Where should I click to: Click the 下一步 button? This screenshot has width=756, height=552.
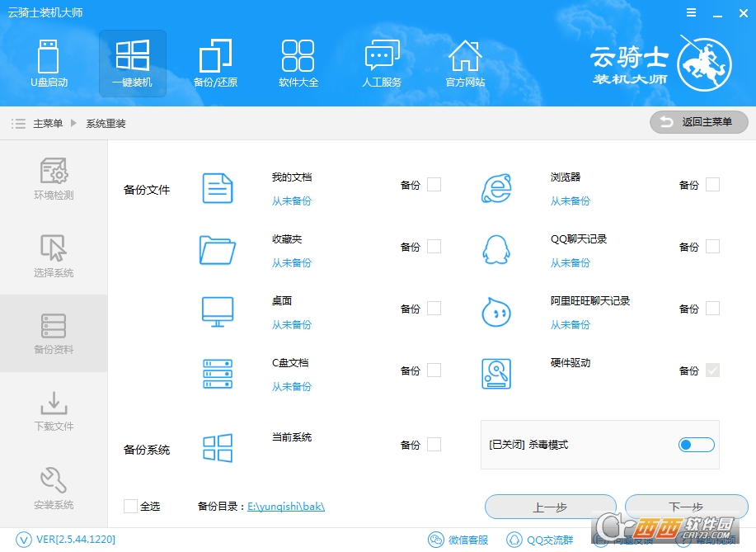point(685,507)
